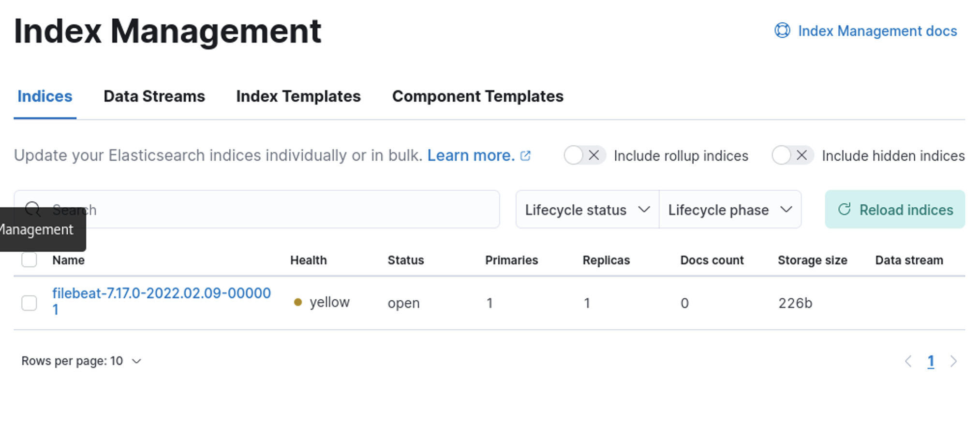Click the help lifebuoy icon beside docs link

pyautogui.click(x=782, y=31)
